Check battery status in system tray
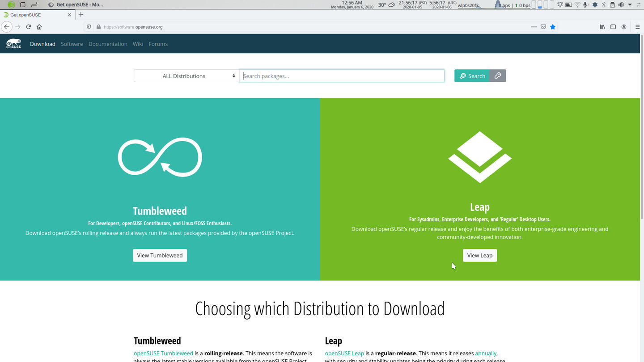Viewport: 644px width, 362px height. tap(568, 5)
